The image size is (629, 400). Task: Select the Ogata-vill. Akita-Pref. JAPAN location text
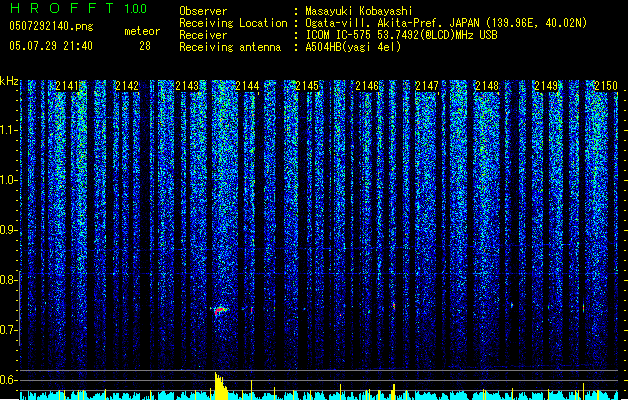(446, 23)
